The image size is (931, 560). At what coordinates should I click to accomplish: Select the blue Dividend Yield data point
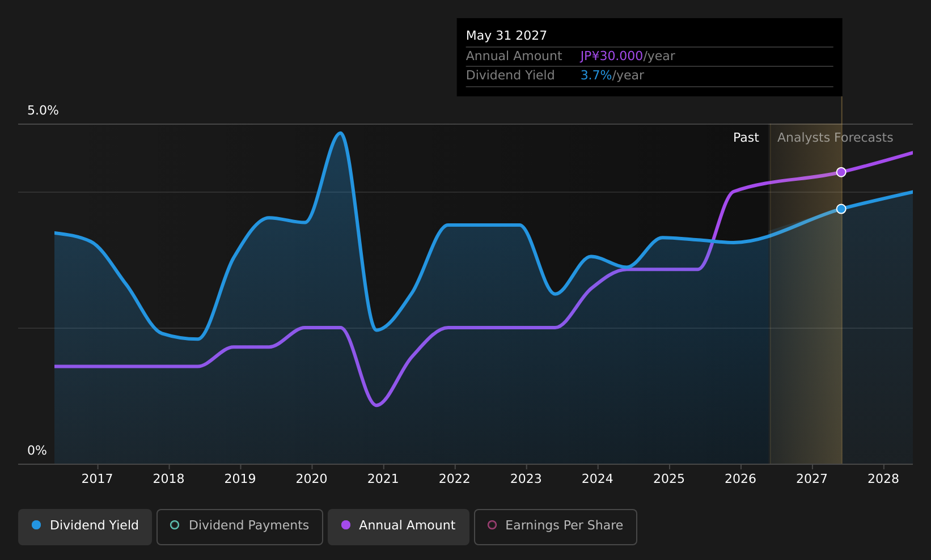841,209
